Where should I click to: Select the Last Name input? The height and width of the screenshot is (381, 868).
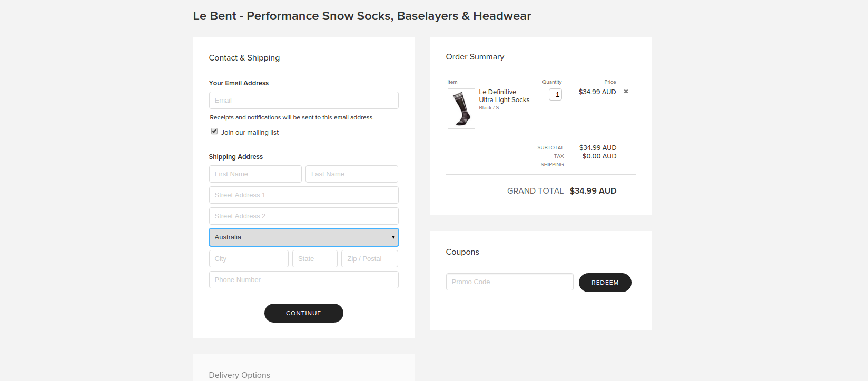coord(351,174)
